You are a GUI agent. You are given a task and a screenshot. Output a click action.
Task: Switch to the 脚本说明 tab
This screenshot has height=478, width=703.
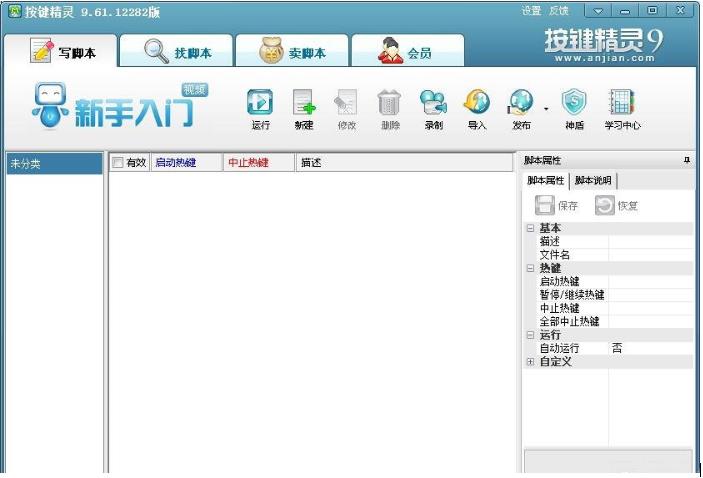[594, 181]
